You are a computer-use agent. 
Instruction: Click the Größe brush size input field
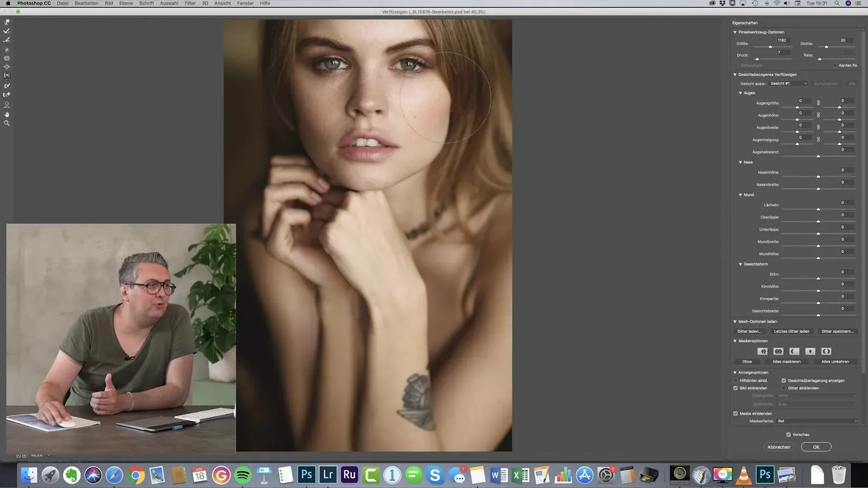click(782, 40)
